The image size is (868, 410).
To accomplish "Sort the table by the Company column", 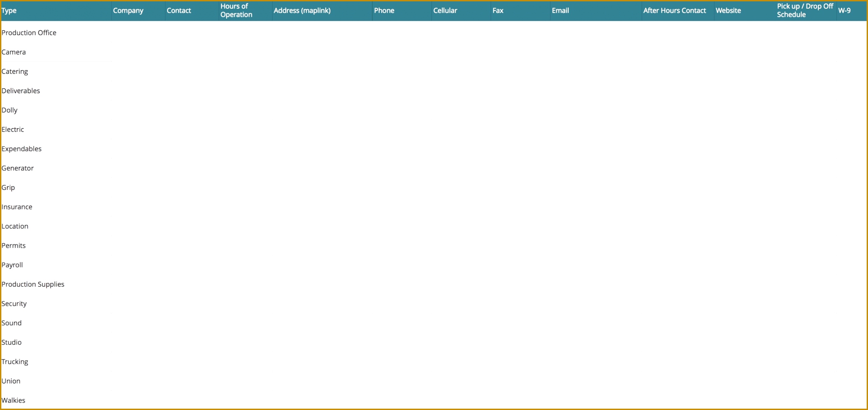I will [128, 10].
